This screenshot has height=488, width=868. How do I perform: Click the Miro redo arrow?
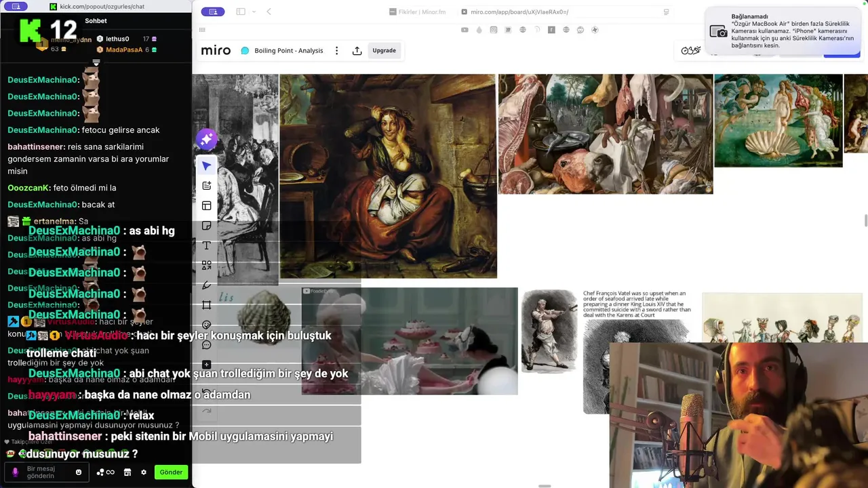(207, 411)
